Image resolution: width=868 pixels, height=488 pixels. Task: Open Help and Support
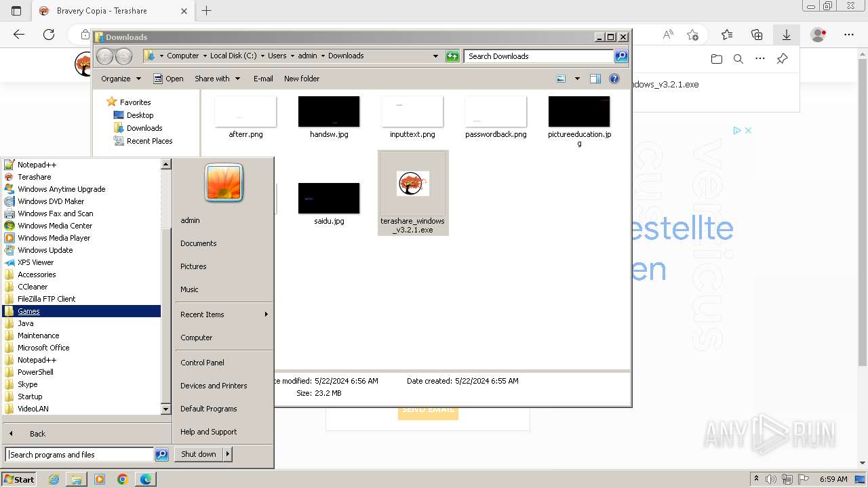click(x=208, y=432)
